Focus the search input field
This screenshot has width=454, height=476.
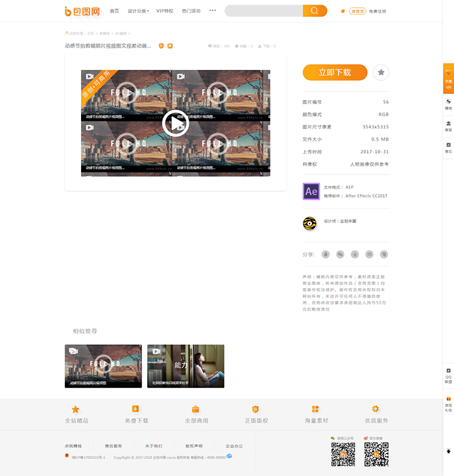pyautogui.click(x=263, y=11)
